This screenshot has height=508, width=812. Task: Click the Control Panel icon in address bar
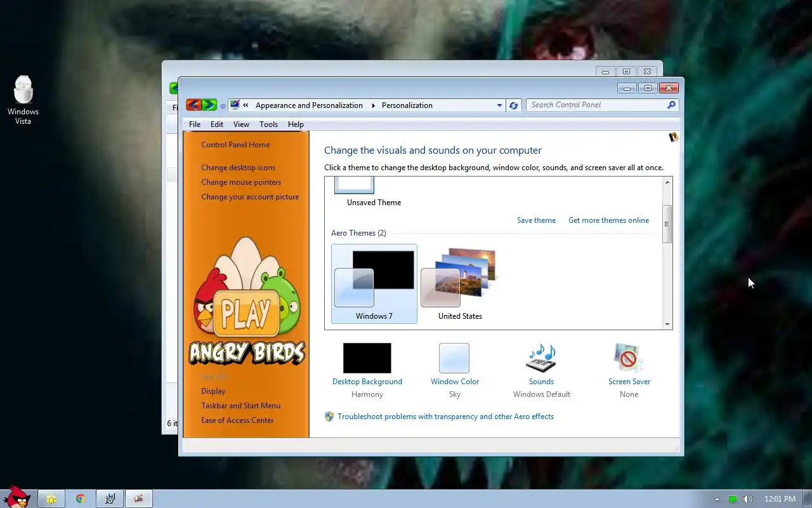235,105
